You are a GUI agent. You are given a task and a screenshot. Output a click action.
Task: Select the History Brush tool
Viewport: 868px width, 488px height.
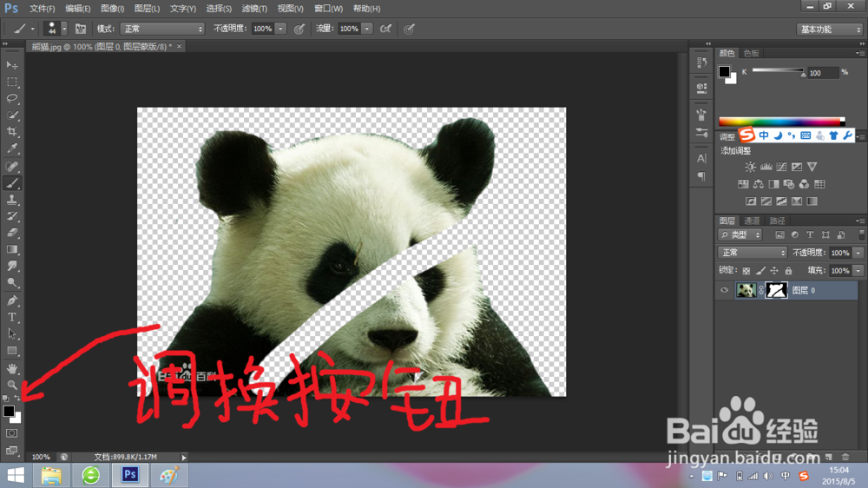pos(12,216)
